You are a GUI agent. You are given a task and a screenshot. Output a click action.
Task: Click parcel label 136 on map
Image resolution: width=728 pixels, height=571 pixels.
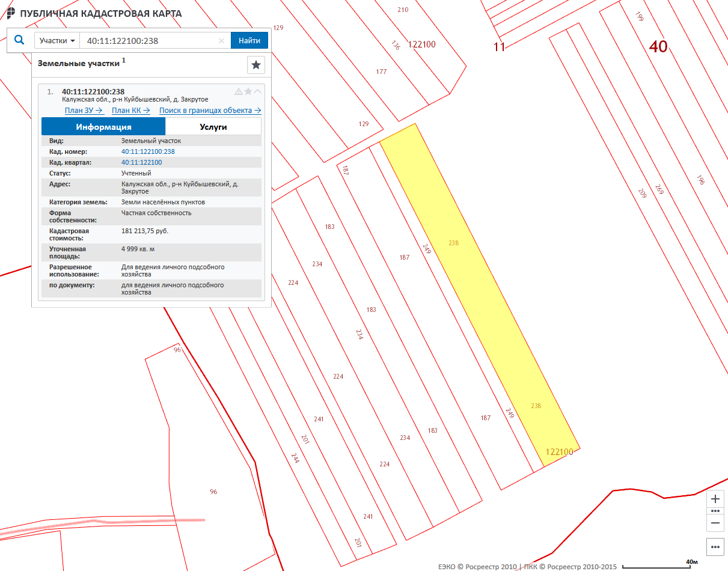[395, 45]
